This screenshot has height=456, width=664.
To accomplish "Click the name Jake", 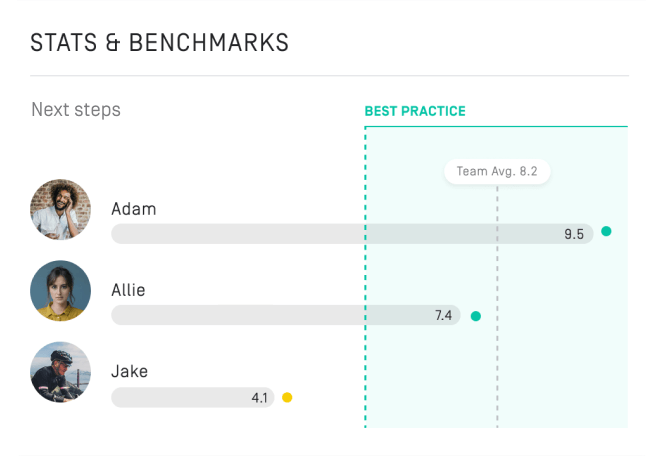I will point(130,372).
